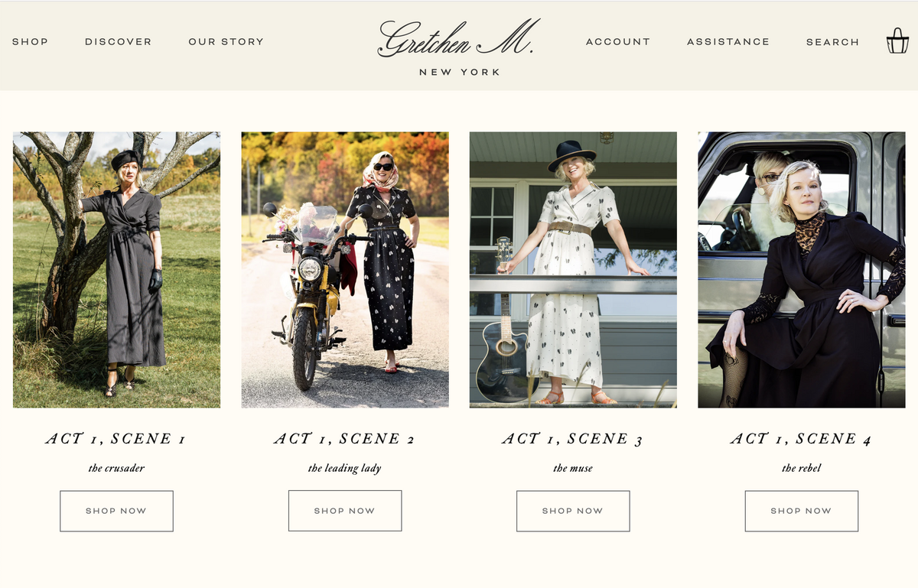This screenshot has width=918, height=588.
Task: Click Shop Now under the muse
Action: pos(573,511)
